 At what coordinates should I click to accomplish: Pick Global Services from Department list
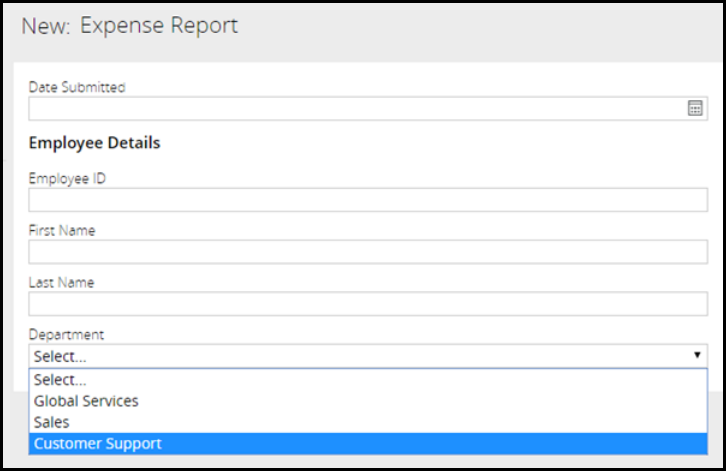[86, 401]
